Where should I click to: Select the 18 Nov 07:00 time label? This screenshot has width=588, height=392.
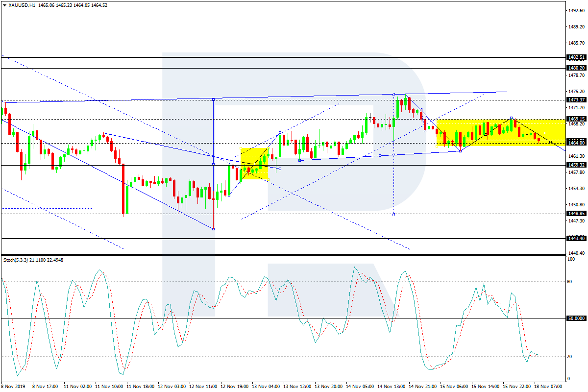(x=548, y=386)
